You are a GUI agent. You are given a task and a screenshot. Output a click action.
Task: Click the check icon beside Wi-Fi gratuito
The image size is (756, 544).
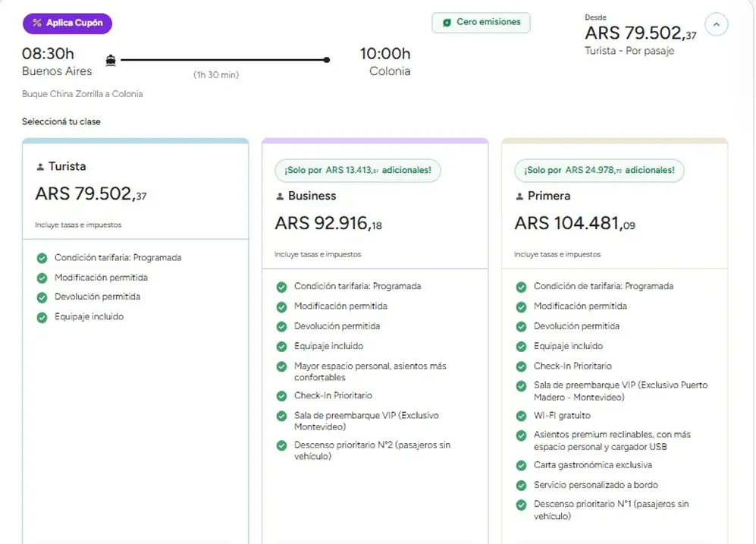pos(521,417)
